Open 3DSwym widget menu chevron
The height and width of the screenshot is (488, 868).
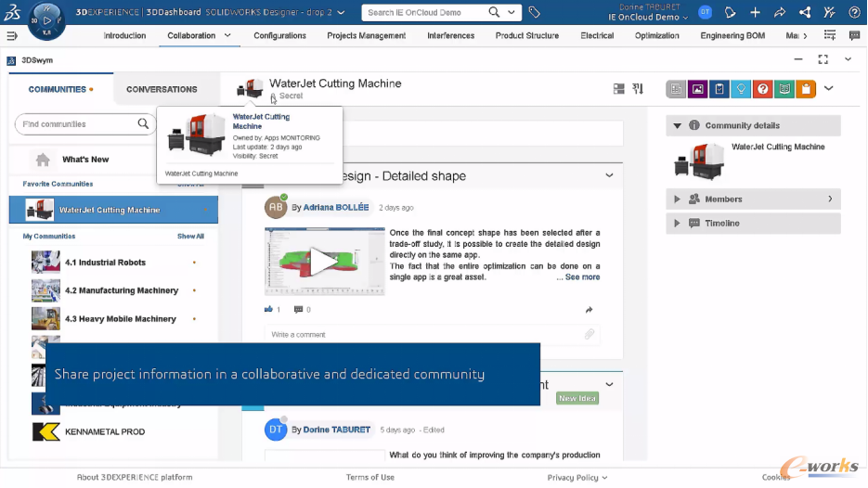tap(848, 59)
